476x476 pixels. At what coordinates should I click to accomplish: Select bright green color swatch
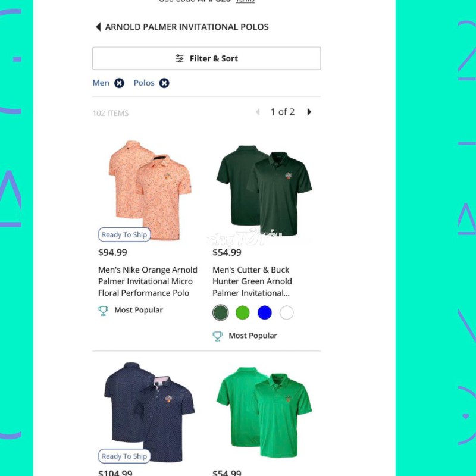tap(243, 312)
